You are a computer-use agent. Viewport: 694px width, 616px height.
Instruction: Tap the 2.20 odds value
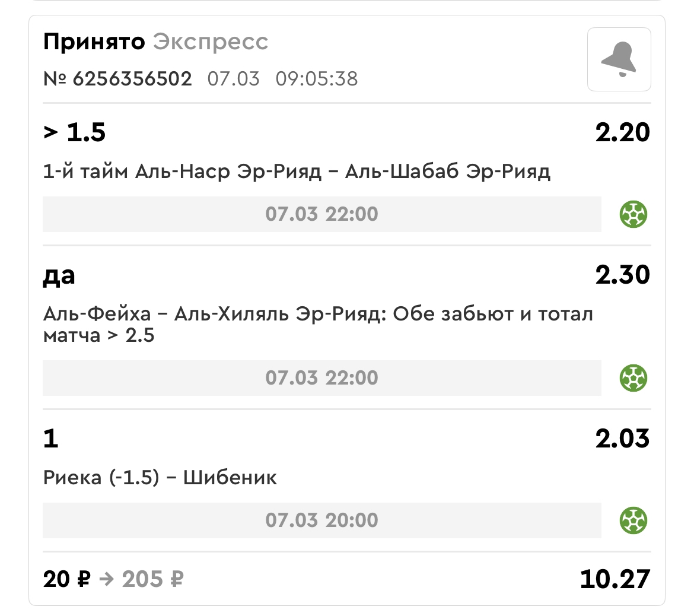[622, 132]
